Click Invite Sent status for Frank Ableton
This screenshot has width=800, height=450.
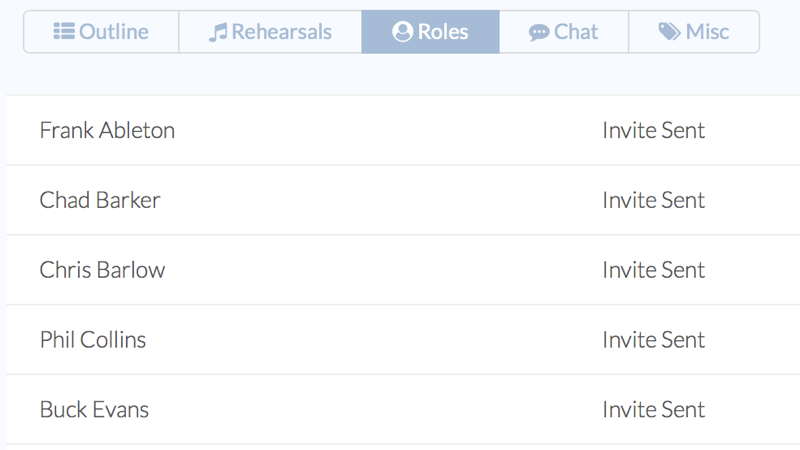[x=654, y=131]
